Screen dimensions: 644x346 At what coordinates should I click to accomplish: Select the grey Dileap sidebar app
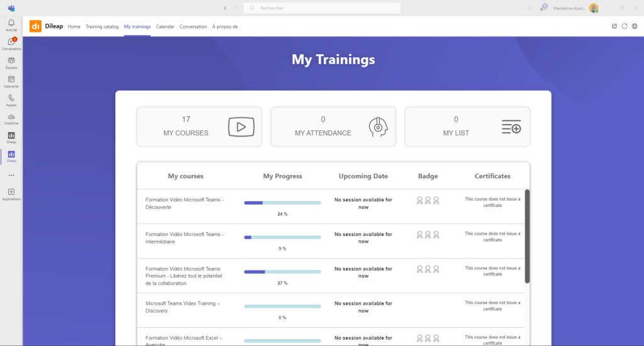11,138
